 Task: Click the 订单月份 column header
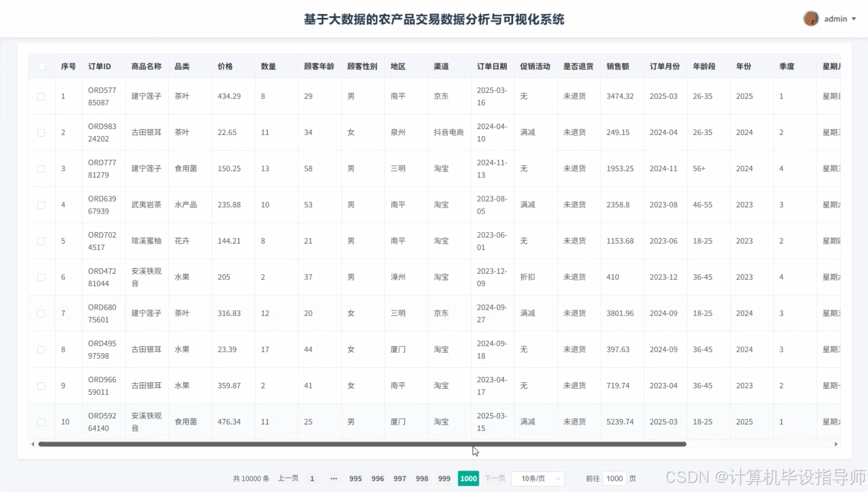pyautogui.click(x=665, y=66)
